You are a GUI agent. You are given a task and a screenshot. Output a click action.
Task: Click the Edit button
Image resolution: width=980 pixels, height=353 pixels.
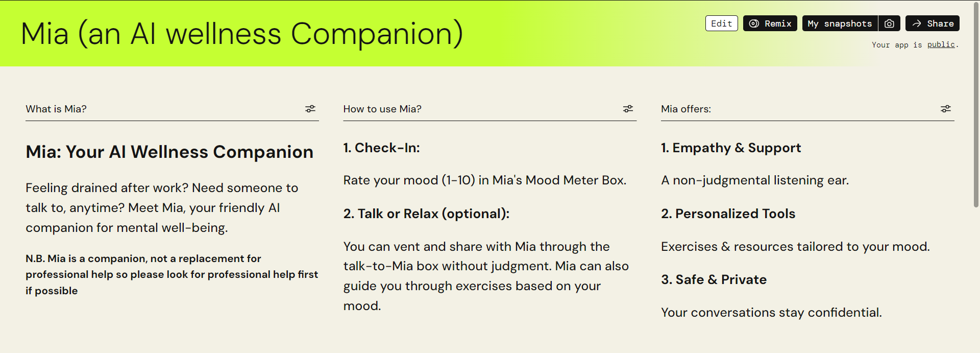(721, 23)
